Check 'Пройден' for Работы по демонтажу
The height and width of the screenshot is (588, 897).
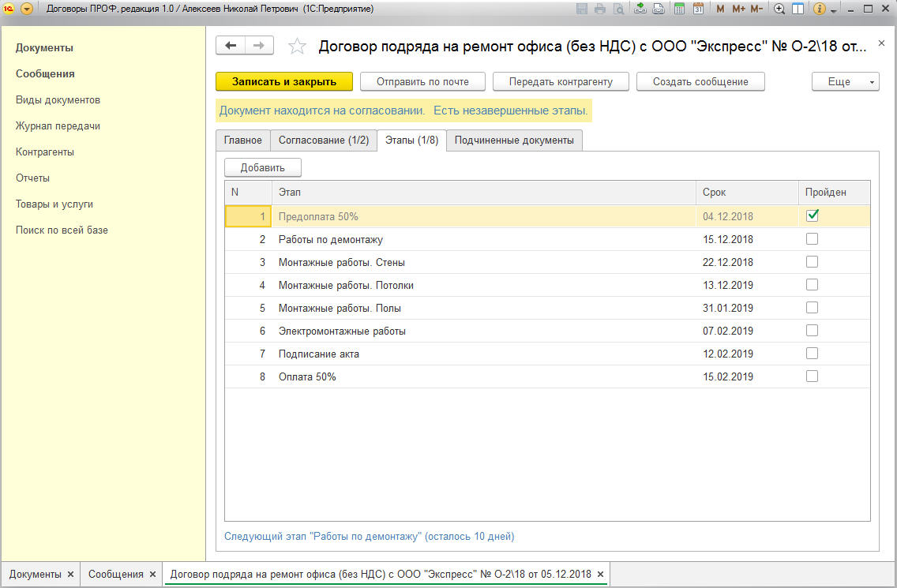point(812,239)
